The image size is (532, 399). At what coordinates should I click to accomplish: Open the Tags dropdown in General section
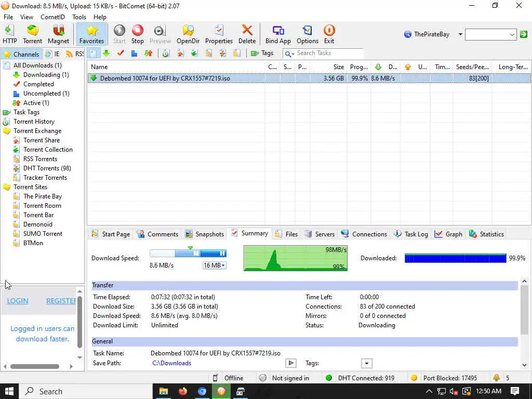[366, 363]
